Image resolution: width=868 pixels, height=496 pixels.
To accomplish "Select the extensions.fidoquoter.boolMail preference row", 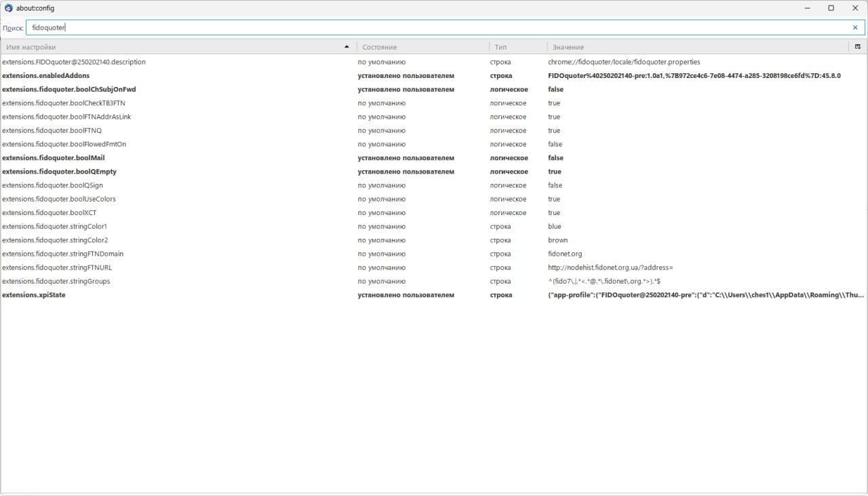I will tap(54, 158).
